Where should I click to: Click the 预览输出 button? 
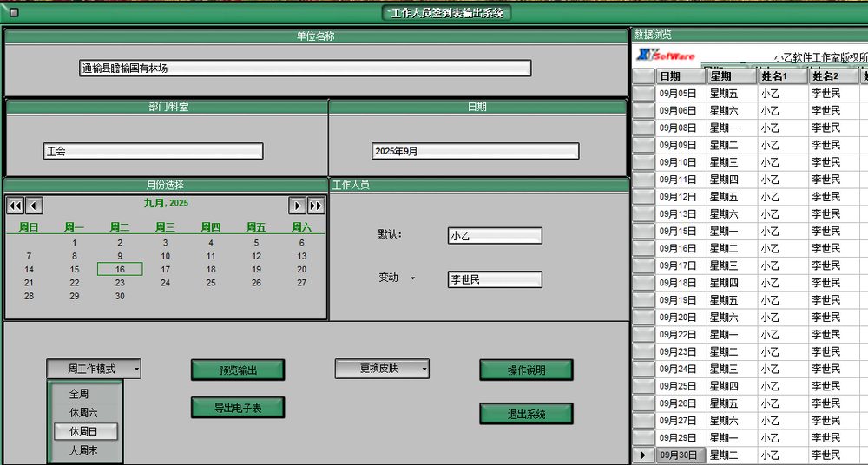coord(238,370)
